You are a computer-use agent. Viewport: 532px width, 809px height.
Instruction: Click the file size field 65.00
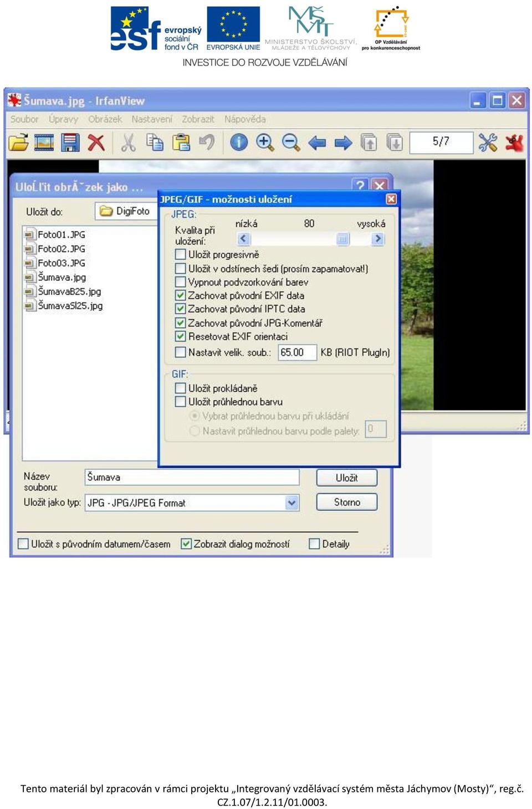(297, 352)
